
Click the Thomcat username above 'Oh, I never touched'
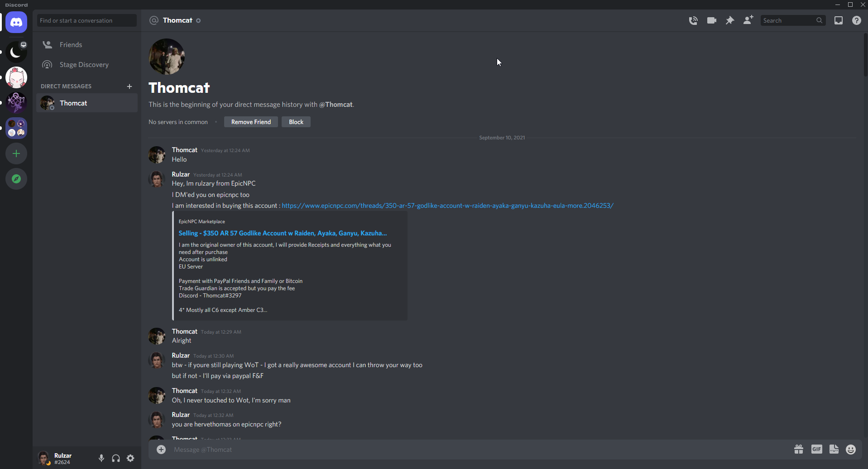click(x=184, y=391)
